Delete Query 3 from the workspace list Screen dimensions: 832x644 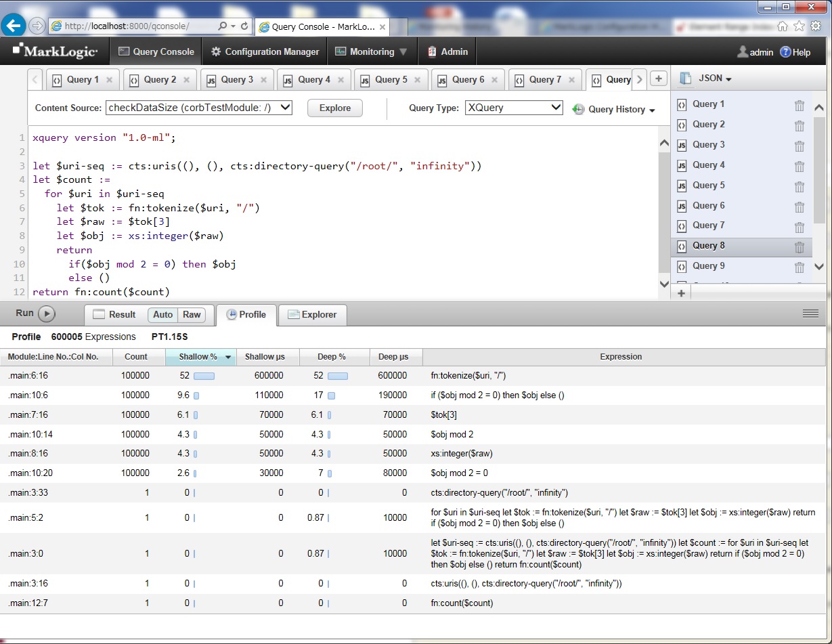[x=800, y=144]
